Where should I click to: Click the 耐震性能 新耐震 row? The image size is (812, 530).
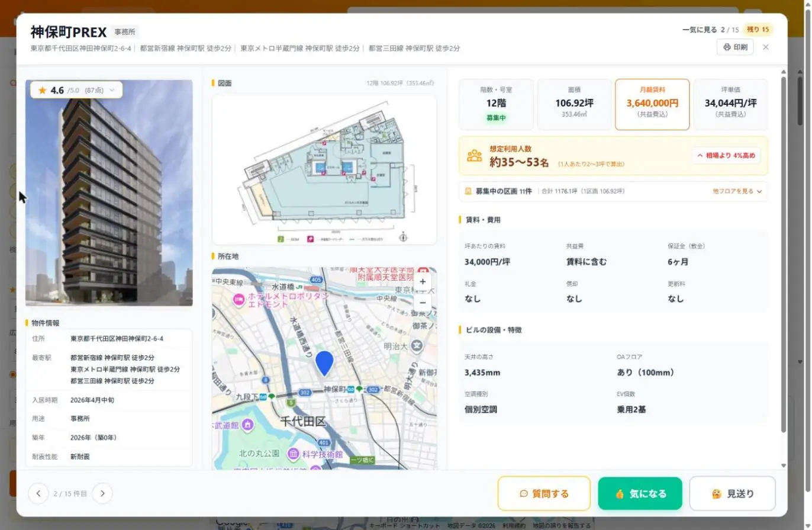pos(109,457)
